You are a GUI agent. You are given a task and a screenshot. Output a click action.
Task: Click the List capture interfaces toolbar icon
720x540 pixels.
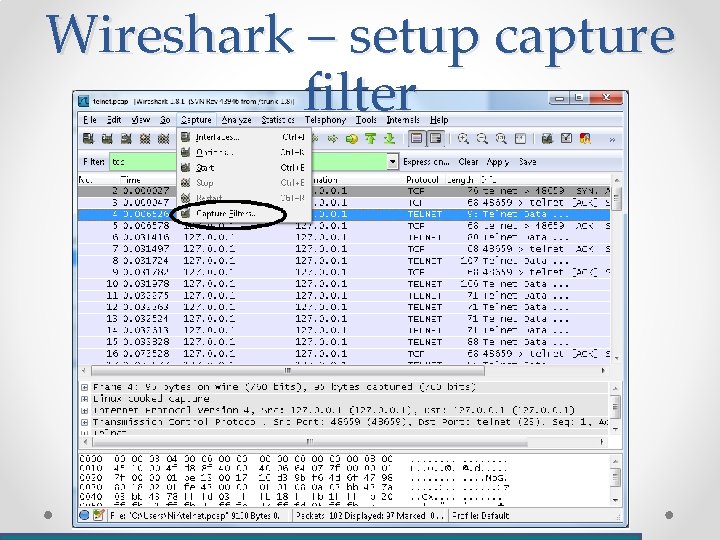click(x=88, y=138)
